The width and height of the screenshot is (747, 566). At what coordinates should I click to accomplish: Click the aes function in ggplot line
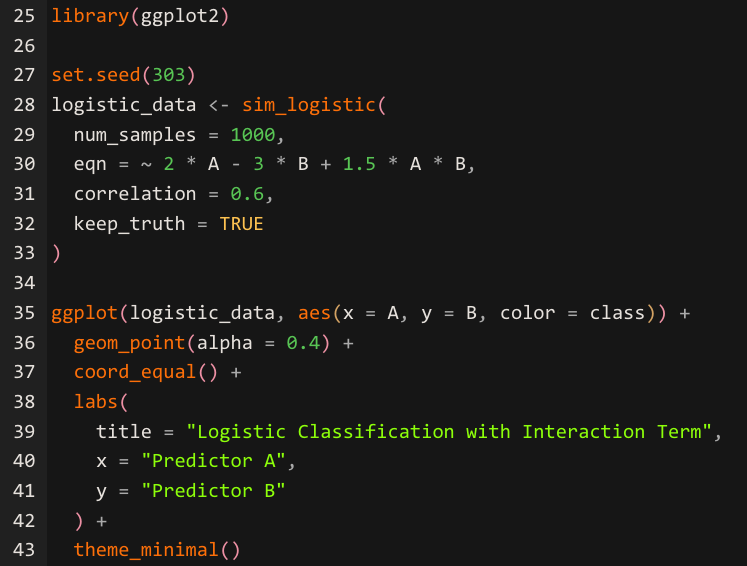(314, 313)
